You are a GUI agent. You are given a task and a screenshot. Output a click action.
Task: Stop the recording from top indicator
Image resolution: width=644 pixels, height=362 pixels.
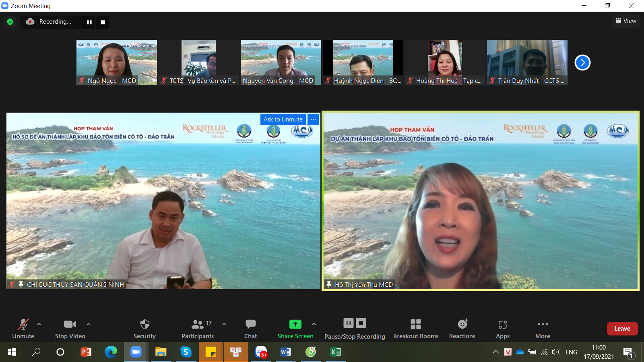coord(103,22)
